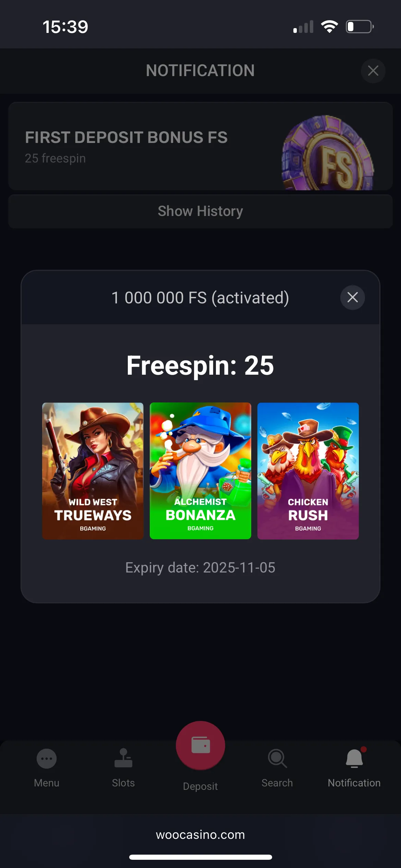Select the Wild West Trueways game
This screenshot has width=401, height=868.
click(x=93, y=471)
